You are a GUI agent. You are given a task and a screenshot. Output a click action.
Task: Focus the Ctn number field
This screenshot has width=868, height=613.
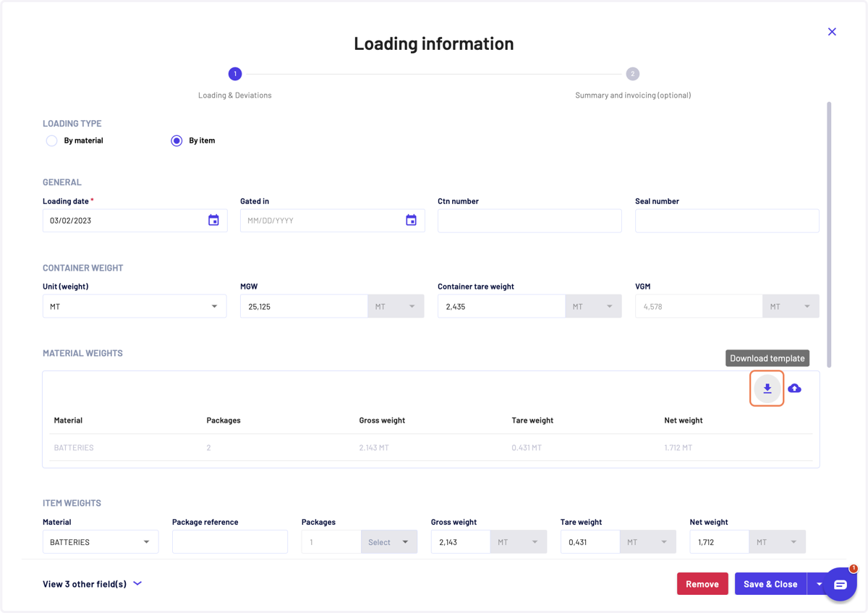529,221
